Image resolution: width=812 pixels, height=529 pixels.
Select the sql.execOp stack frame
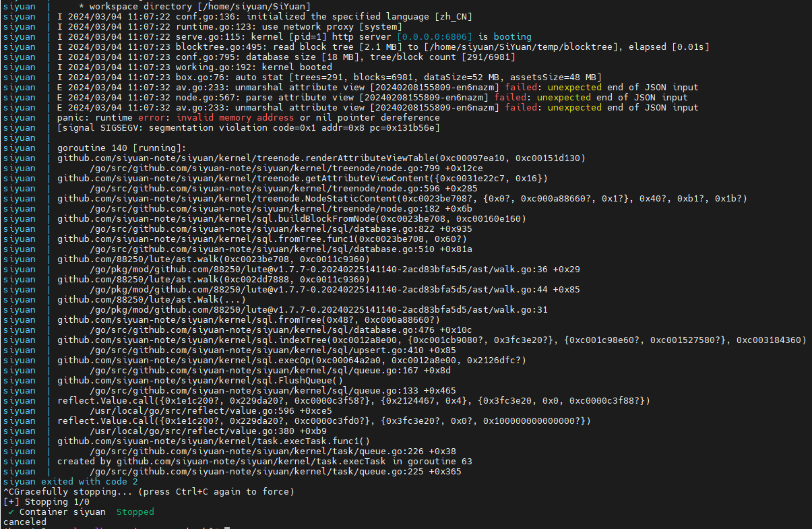[291, 360]
